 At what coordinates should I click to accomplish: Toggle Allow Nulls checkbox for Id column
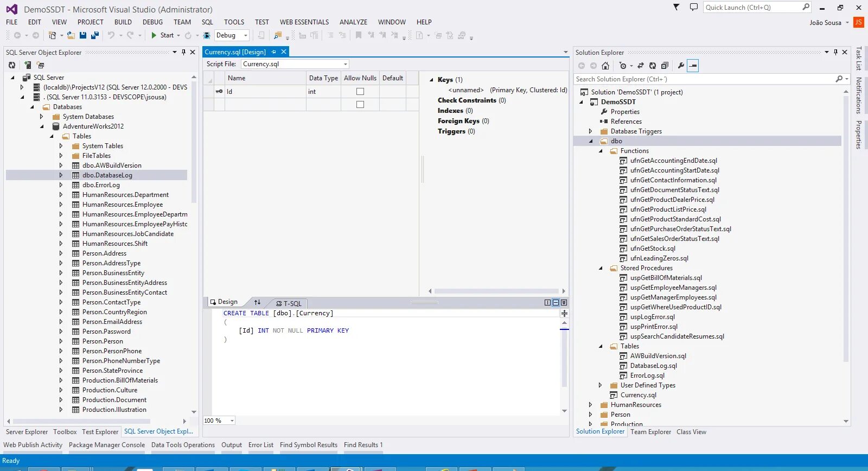coord(360,92)
